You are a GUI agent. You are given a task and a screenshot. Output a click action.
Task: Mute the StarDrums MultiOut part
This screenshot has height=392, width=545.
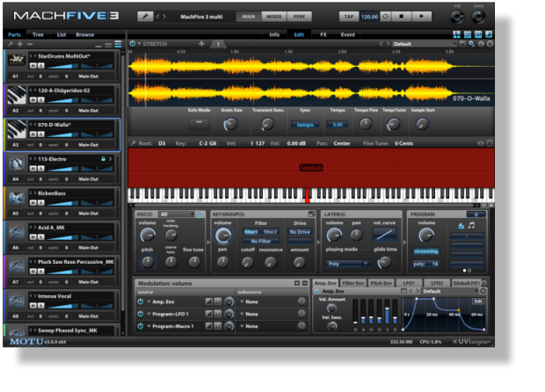point(33,64)
